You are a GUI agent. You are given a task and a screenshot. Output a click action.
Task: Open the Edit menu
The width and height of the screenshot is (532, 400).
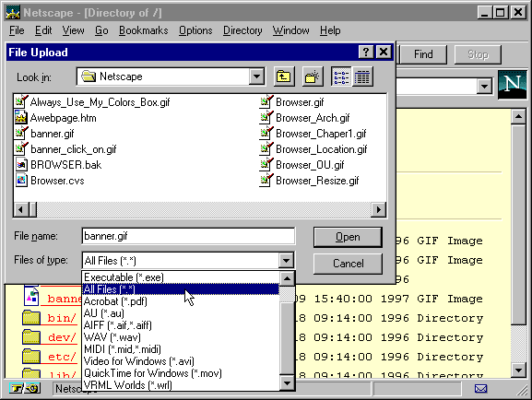43,30
